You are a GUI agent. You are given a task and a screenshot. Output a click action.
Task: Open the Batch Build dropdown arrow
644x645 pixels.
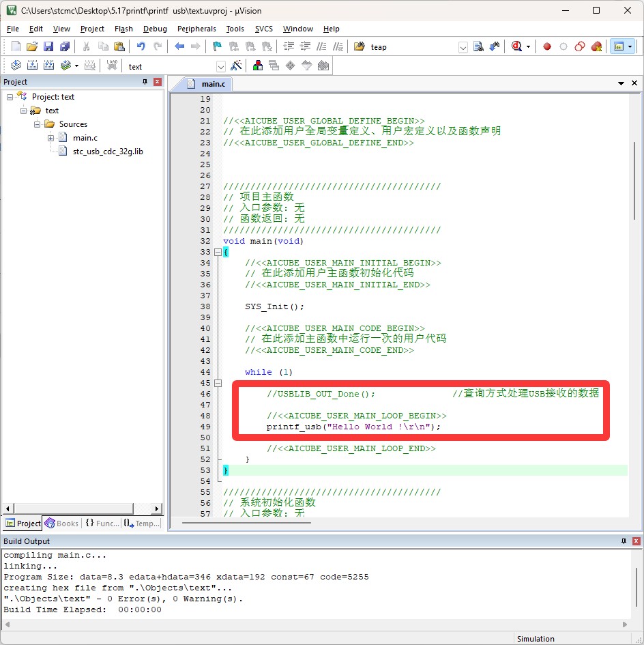click(x=76, y=66)
